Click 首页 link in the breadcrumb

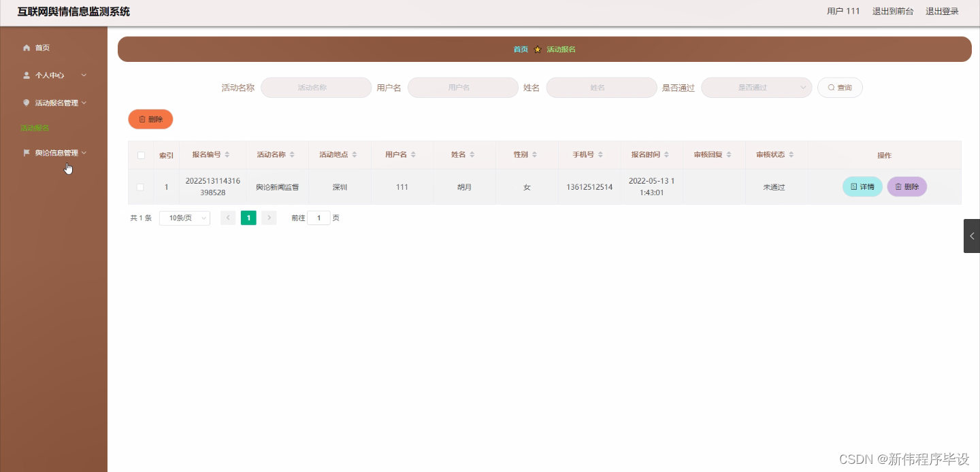point(521,50)
